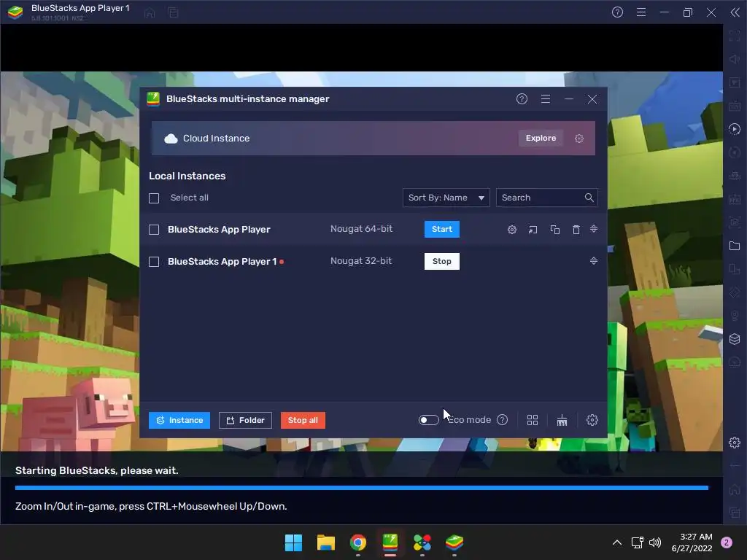
Task: Click volume icon in App Player sidebar
Action: (735, 59)
